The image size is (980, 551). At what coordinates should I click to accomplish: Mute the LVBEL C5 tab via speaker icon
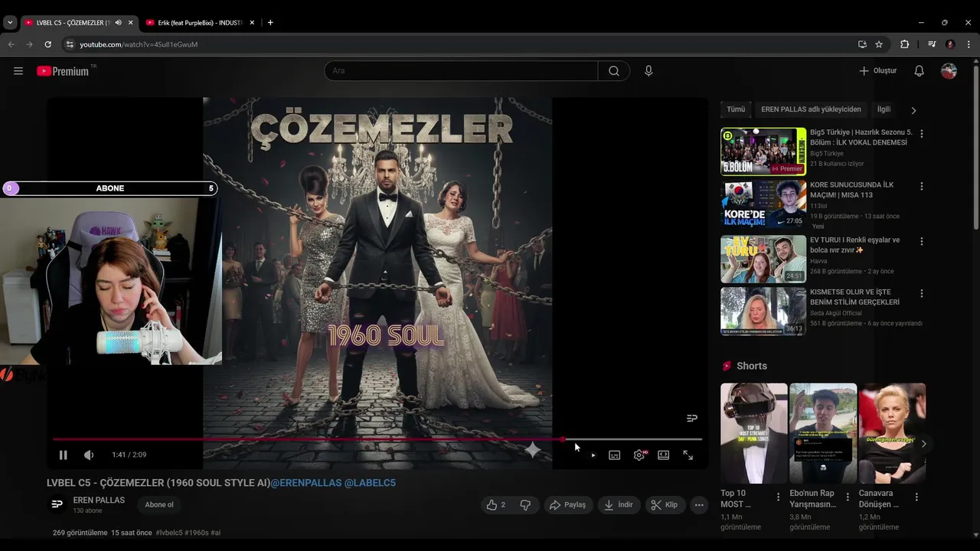coord(118,23)
